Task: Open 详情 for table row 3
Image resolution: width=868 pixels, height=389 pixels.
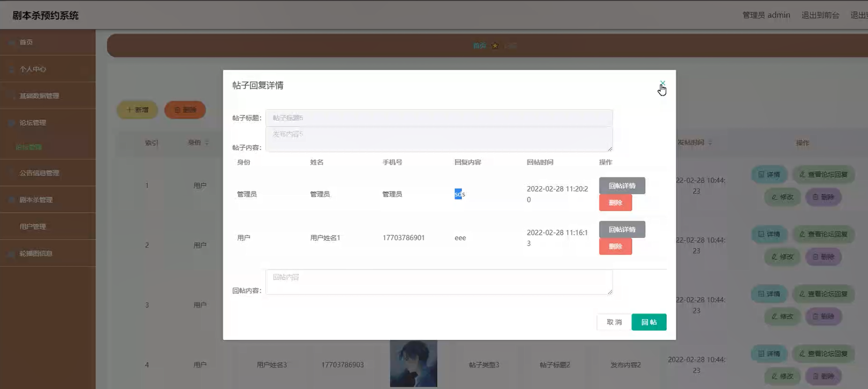Action: tap(769, 295)
